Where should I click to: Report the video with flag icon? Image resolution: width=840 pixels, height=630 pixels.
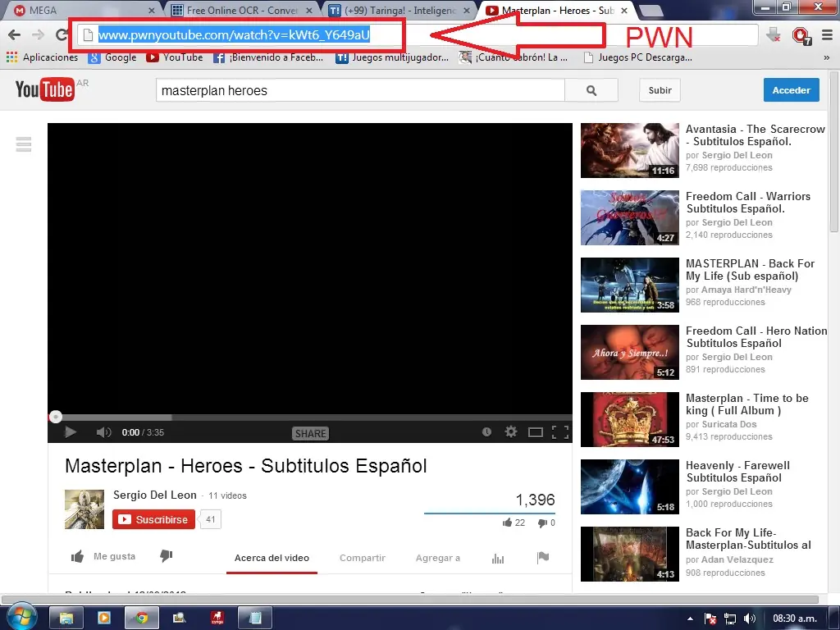tap(543, 558)
